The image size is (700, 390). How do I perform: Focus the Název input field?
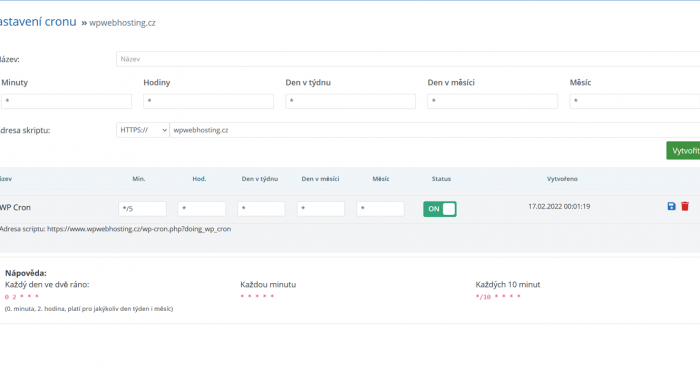408,59
